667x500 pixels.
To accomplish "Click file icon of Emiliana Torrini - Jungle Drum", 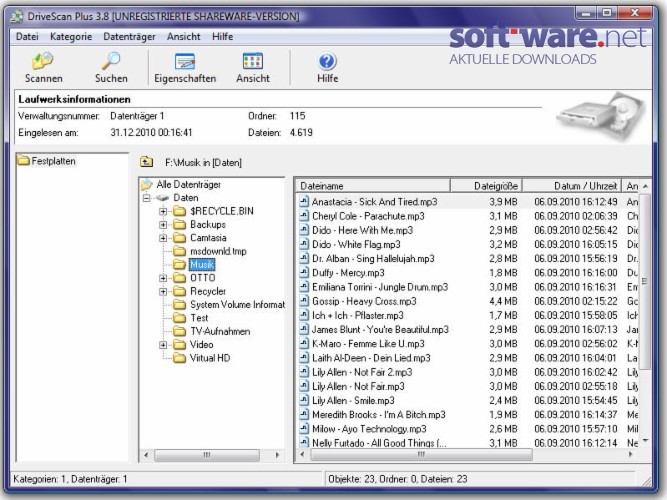I will (x=304, y=287).
